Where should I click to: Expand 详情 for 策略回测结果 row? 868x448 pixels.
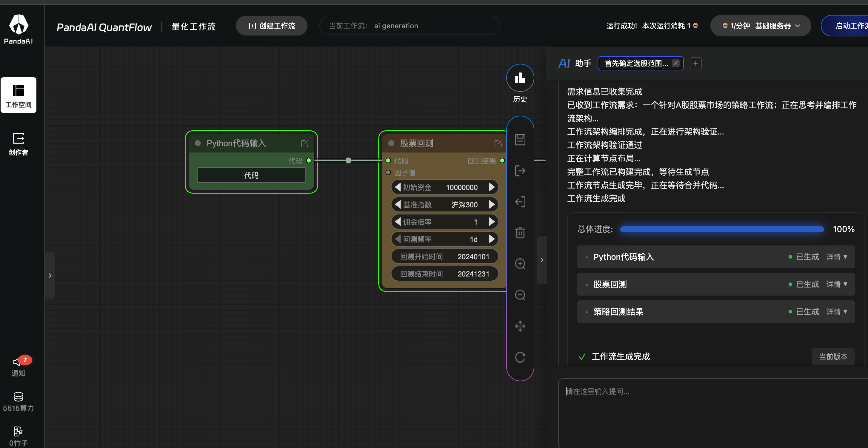tap(837, 312)
